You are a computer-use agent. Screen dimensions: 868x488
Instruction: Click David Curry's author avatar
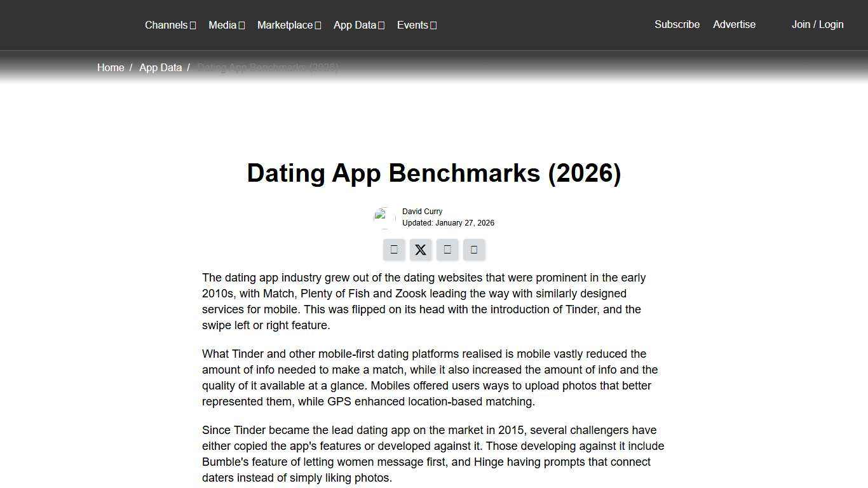pyautogui.click(x=384, y=217)
